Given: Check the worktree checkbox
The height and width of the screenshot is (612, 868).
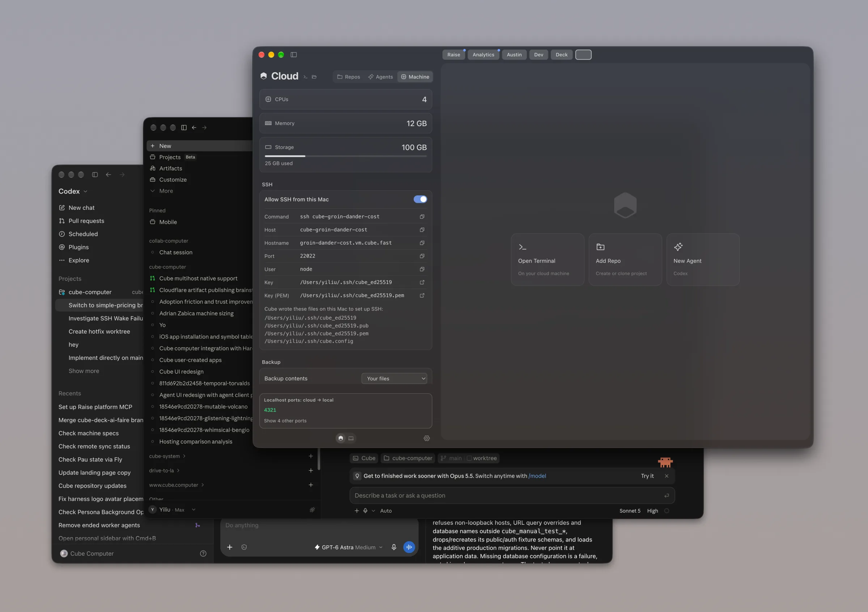Looking at the screenshot, I should (x=469, y=458).
